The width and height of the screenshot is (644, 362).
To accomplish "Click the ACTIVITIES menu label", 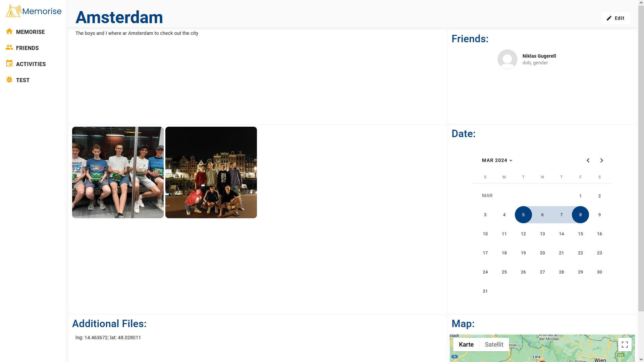I will [31, 64].
